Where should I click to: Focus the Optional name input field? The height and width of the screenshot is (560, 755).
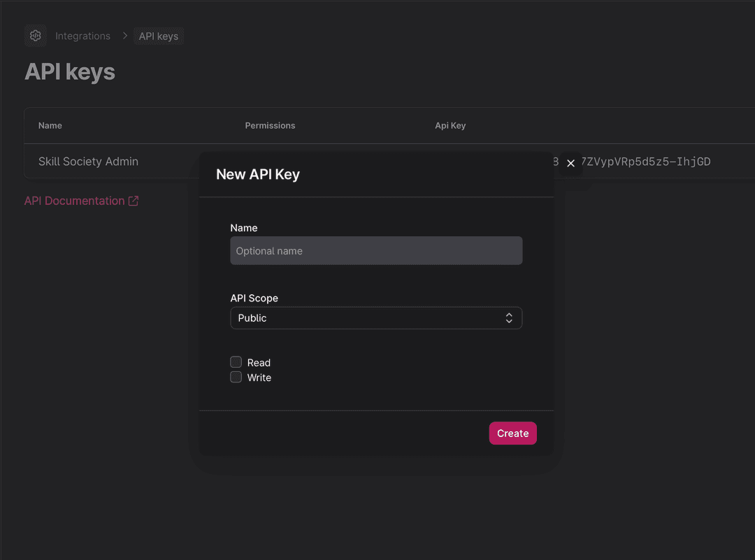pyautogui.click(x=375, y=251)
